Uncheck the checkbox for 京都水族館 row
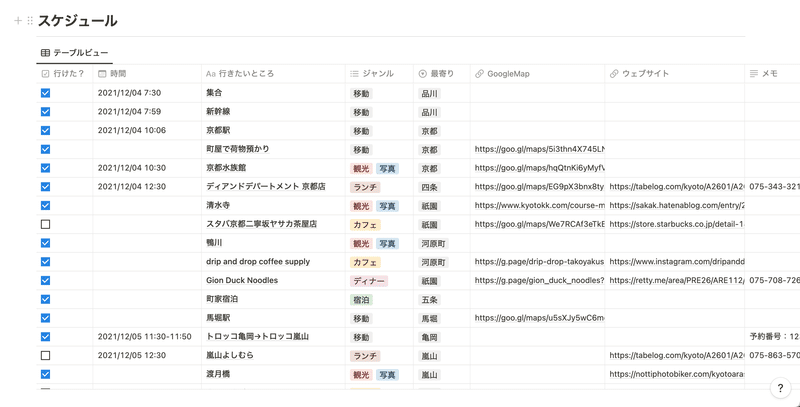The image size is (800, 407). [45, 168]
